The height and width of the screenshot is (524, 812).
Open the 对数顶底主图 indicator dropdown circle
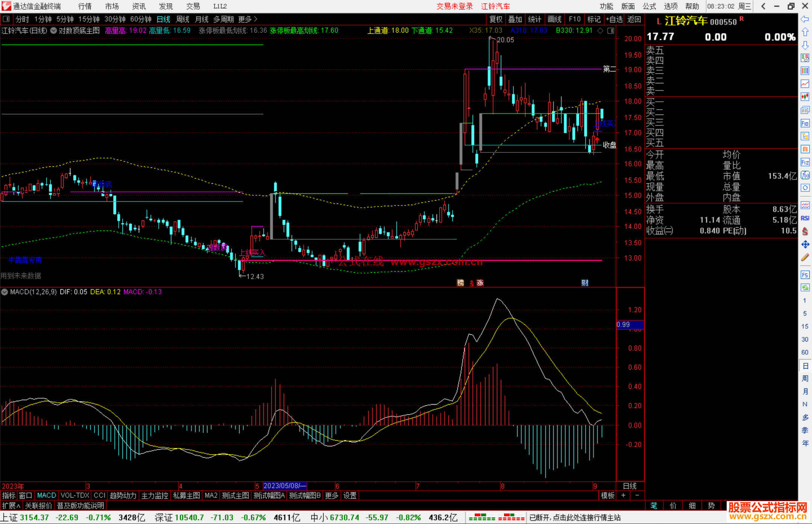[x=54, y=31]
